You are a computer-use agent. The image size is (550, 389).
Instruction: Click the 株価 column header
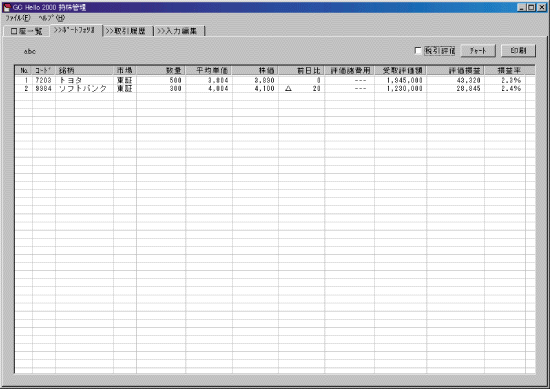(x=255, y=71)
